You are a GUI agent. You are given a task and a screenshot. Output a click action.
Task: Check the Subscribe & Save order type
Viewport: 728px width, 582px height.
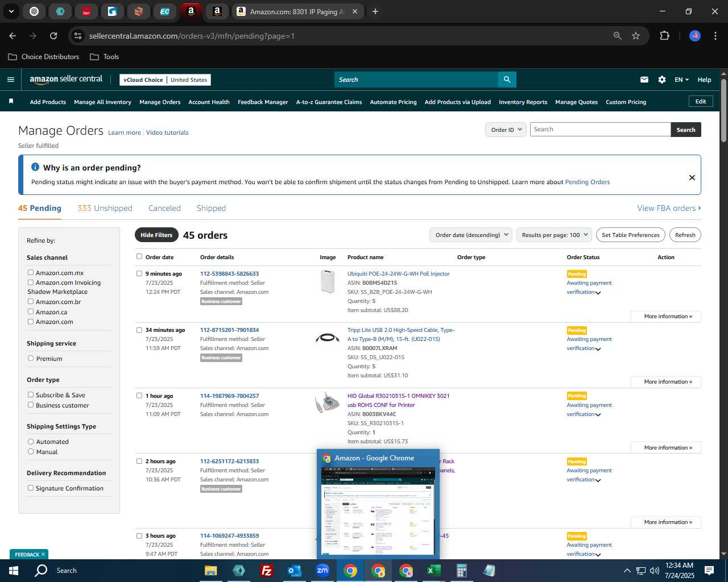point(31,395)
